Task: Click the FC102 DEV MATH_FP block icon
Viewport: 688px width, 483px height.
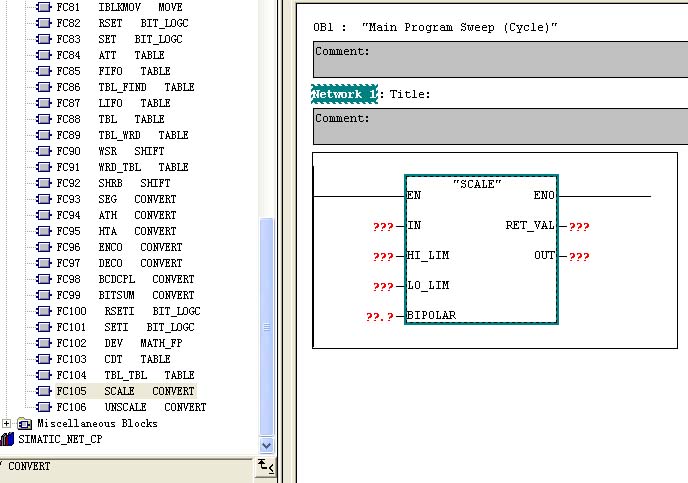Action: [x=43, y=343]
